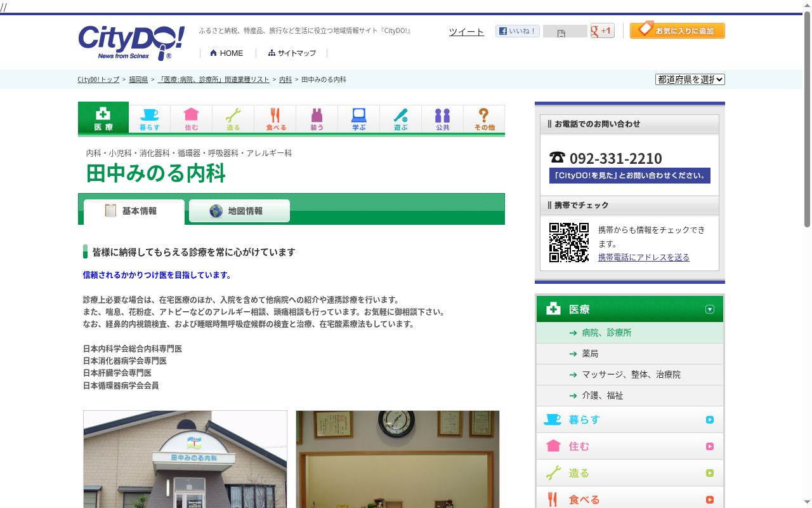Switch to the 基本情報 tab
Image resolution: width=812 pixels, height=508 pixels.
(134, 211)
